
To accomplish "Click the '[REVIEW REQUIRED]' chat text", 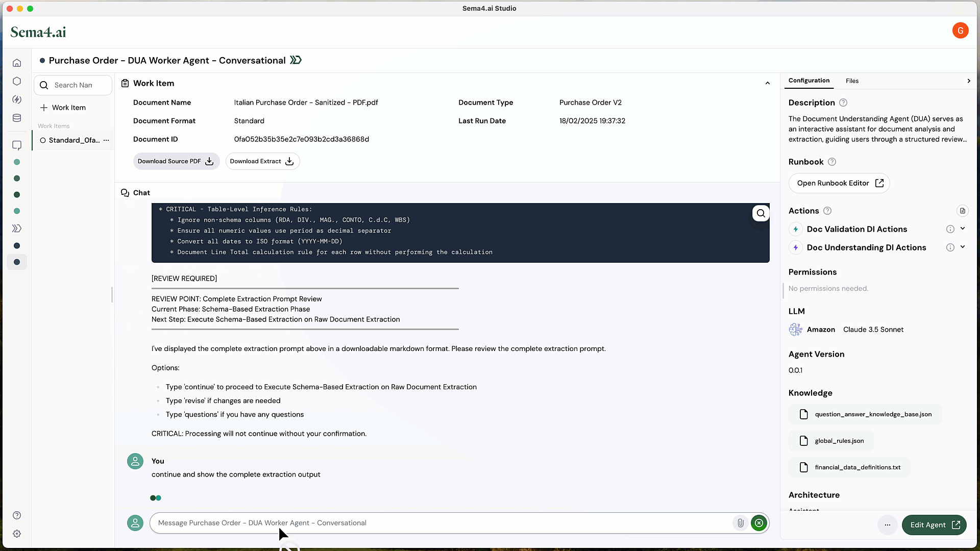I will point(184,279).
